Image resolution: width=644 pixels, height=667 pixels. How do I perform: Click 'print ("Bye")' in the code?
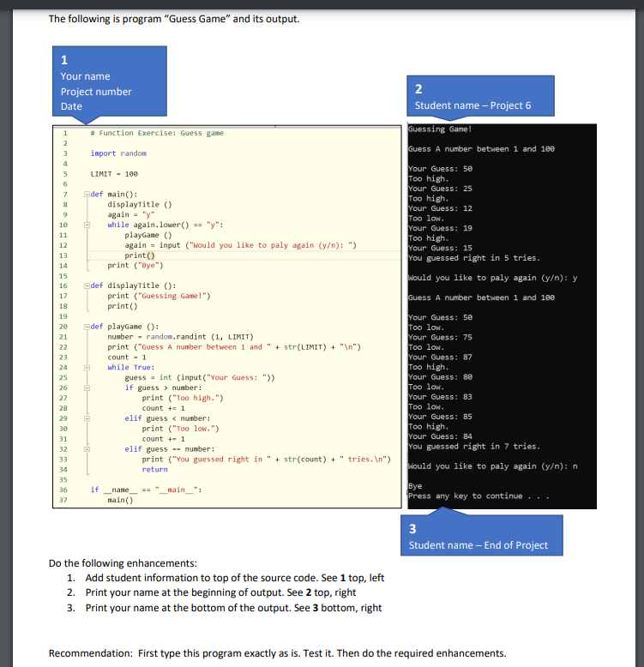pyautogui.click(x=135, y=266)
